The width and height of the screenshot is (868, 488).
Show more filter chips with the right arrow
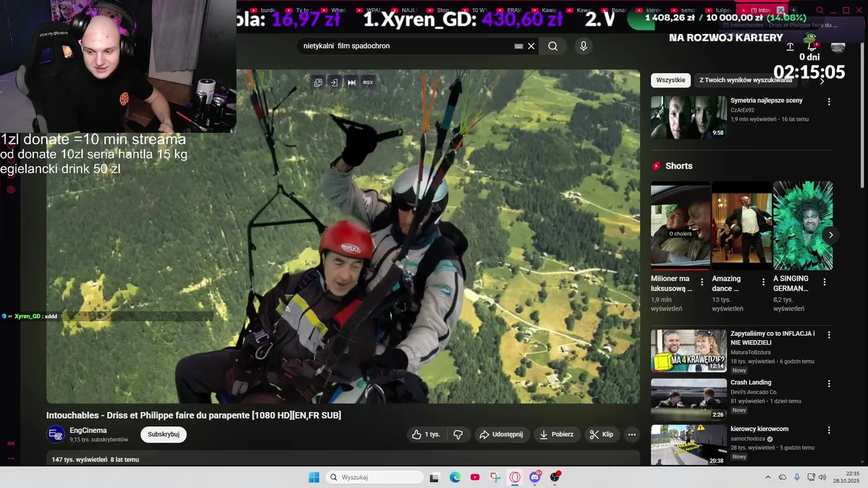point(822,81)
